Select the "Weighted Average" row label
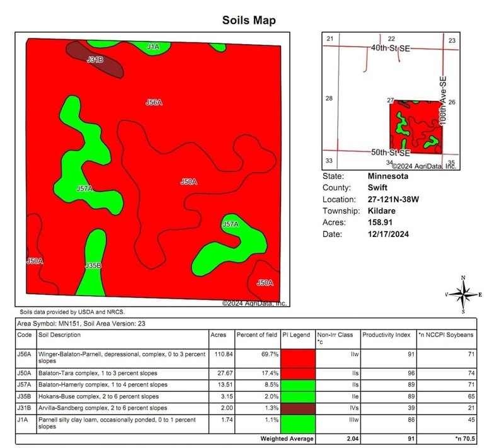 coord(287,439)
